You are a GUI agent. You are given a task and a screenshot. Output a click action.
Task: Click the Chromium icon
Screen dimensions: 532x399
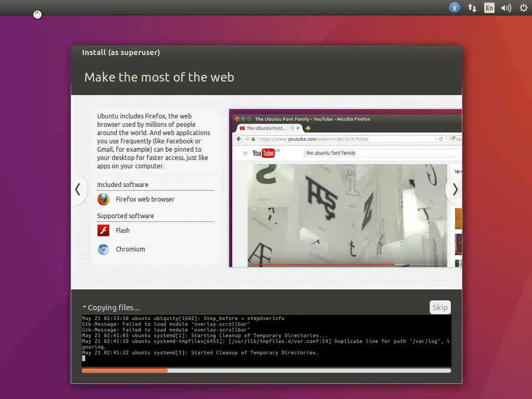coord(103,249)
